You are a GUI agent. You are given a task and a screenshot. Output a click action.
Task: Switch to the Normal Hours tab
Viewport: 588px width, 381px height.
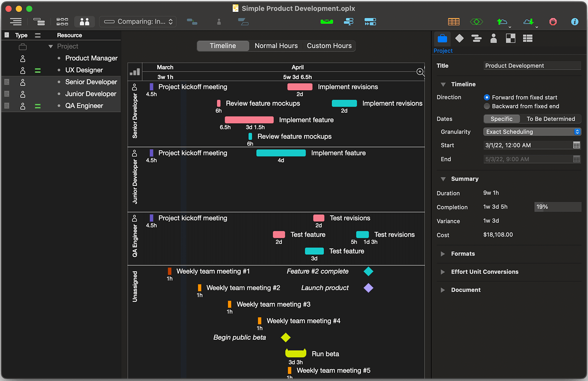coord(276,46)
